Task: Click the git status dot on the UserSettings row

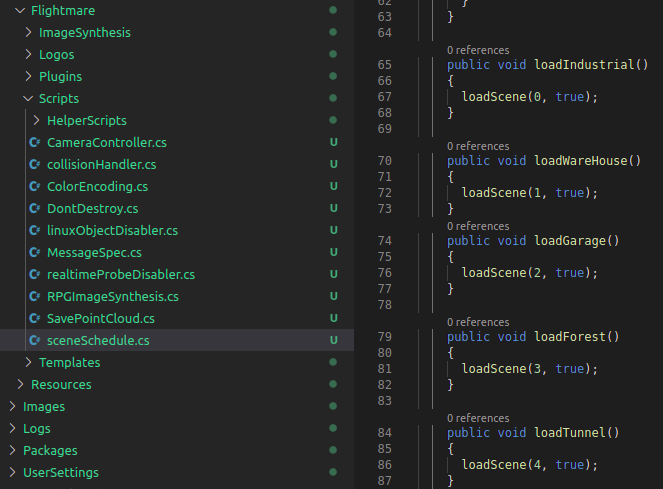Action: [333, 472]
